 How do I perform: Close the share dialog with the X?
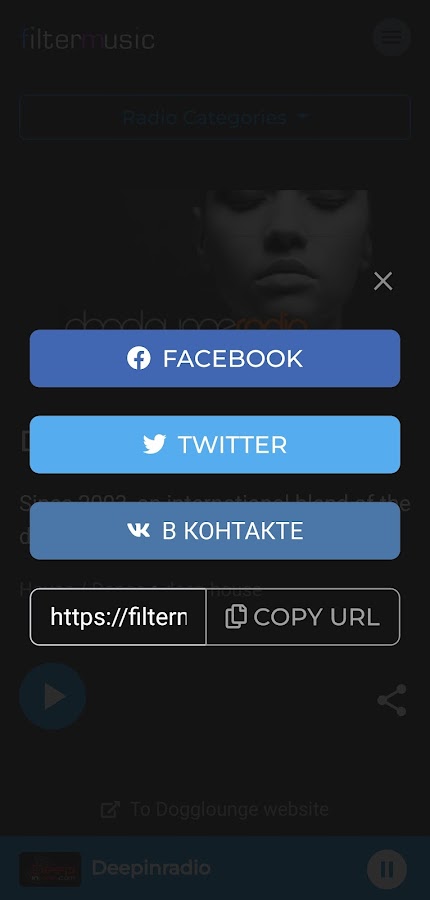(383, 281)
